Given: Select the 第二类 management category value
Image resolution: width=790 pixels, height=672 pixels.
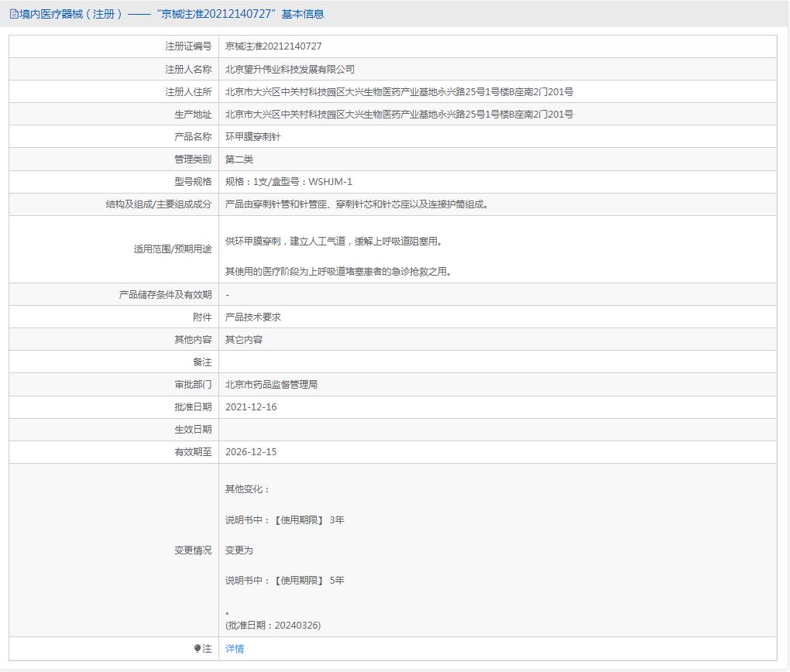Looking at the screenshot, I should click(x=239, y=159).
